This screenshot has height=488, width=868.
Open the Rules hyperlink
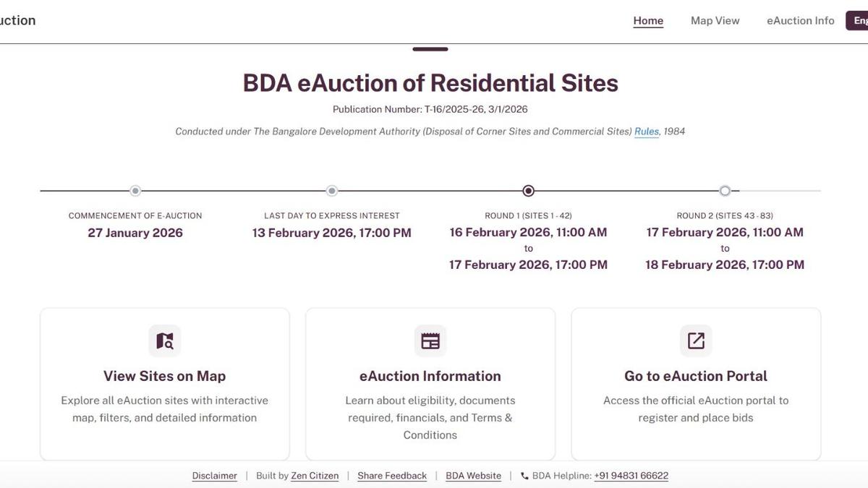click(x=647, y=132)
